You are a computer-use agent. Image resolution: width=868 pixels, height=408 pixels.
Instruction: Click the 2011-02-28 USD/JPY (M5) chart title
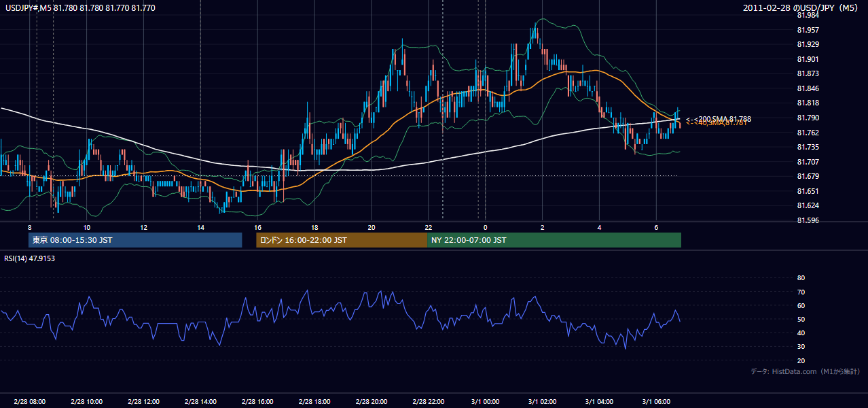[801, 8]
